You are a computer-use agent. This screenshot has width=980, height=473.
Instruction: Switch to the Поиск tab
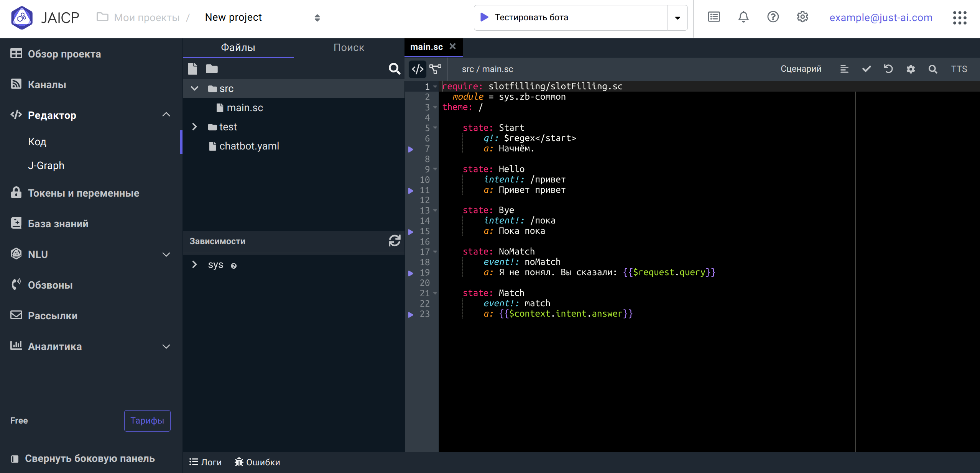coord(349,48)
